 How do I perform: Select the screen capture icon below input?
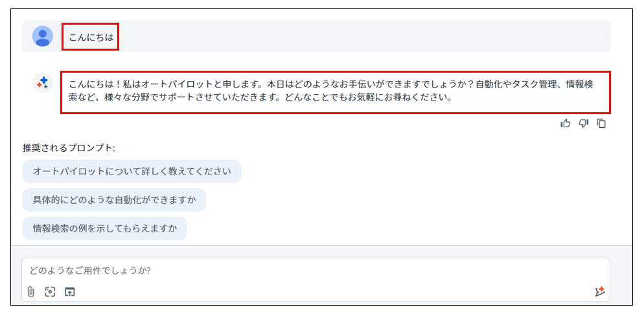coord(50,292)
